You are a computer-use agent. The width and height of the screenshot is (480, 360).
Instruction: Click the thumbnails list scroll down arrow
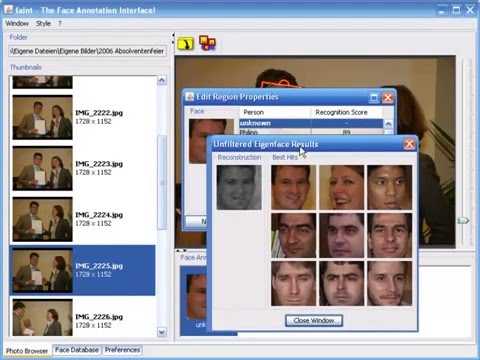click(x=162, y=332)
